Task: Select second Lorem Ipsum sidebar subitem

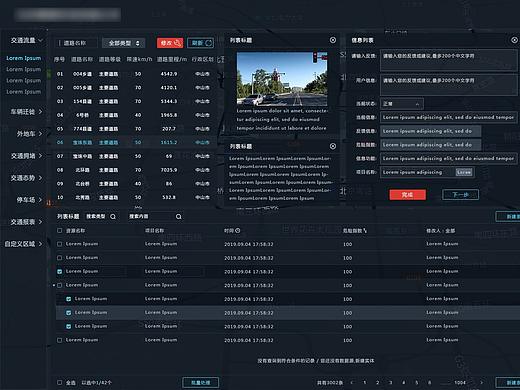Action: [x=24, y=69]
